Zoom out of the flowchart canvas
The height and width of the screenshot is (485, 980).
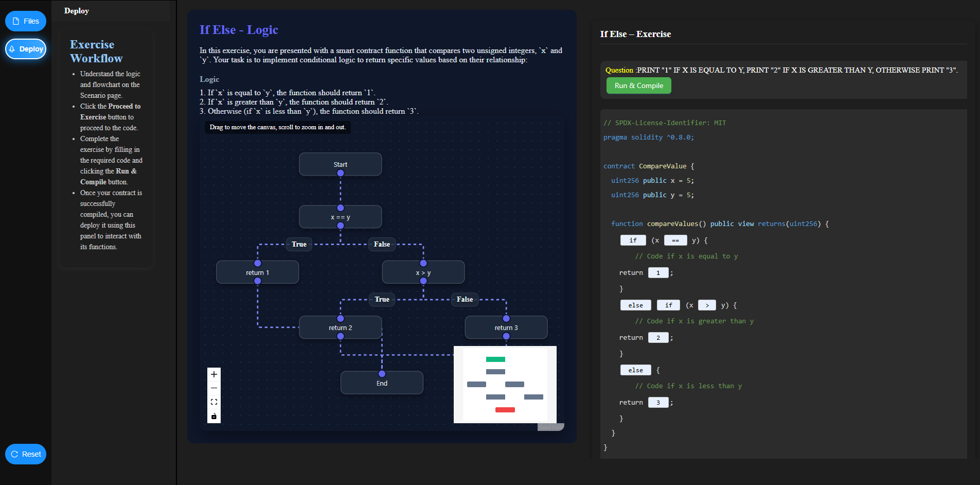coord(214,388)
